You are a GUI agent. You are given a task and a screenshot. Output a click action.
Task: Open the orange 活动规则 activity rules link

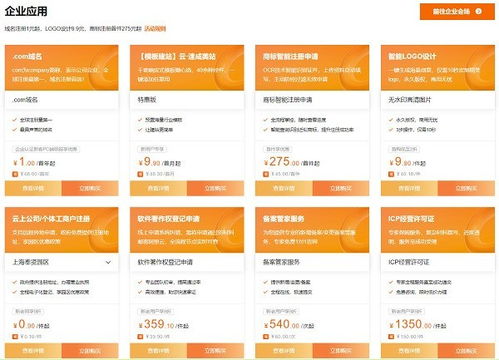pyautogui.click(x=155, y=29)
